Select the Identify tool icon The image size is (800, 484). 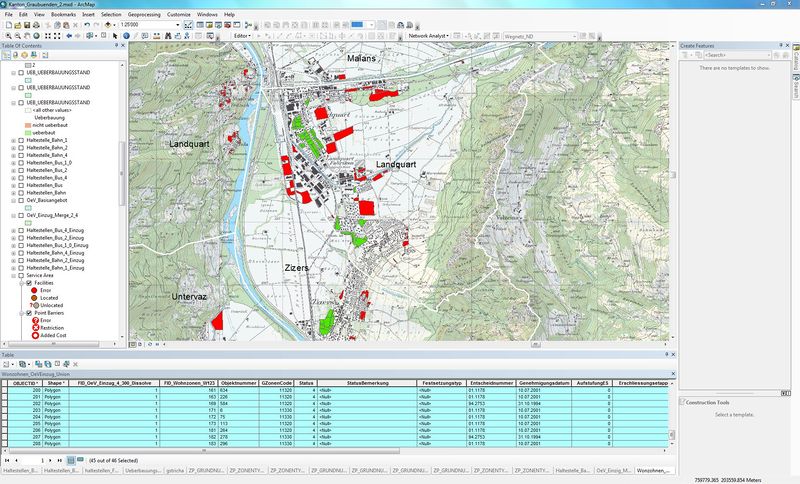[126, 35]
